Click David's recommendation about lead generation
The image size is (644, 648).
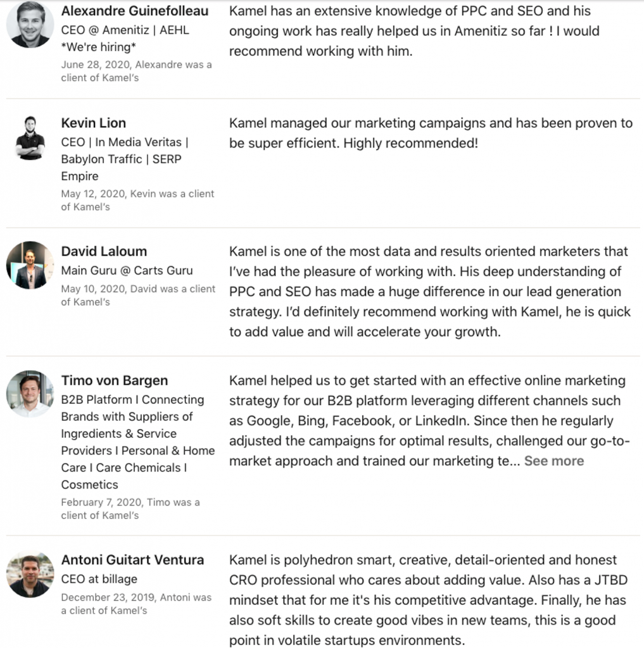(x=430, y=291)
